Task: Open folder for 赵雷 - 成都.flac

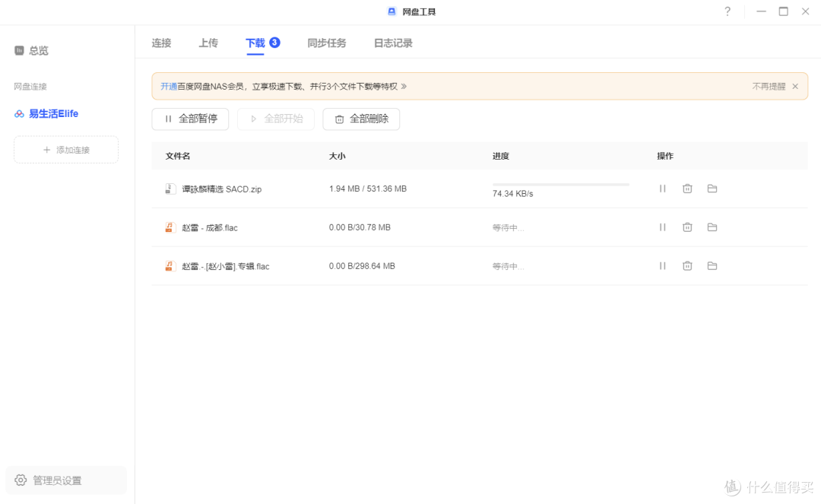Action: (x=712, y=227)
